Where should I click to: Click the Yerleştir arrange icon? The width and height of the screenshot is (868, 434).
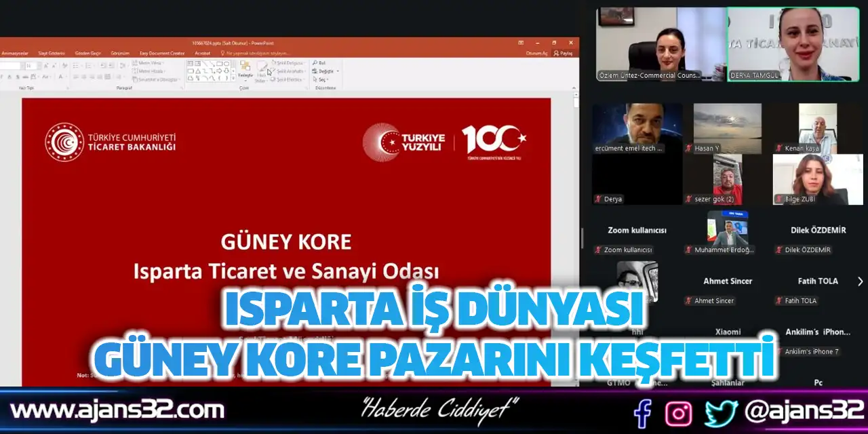point(245,70)
